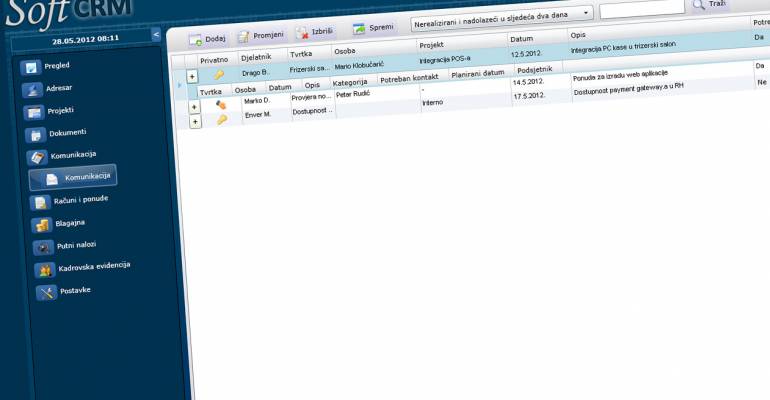Expand the Marko D. row
This screenshot has width=770, height=400.
[x=194, y=107]
